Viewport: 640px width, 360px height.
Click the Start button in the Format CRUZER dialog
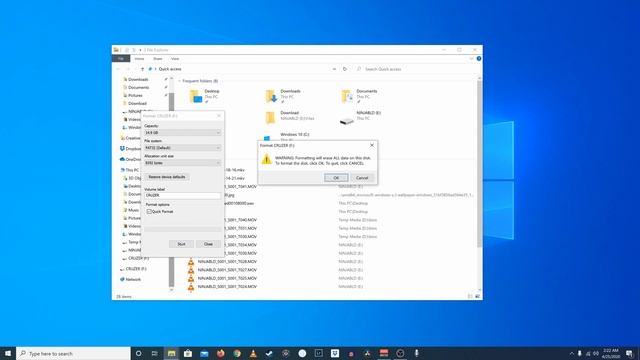click(181, 244)
